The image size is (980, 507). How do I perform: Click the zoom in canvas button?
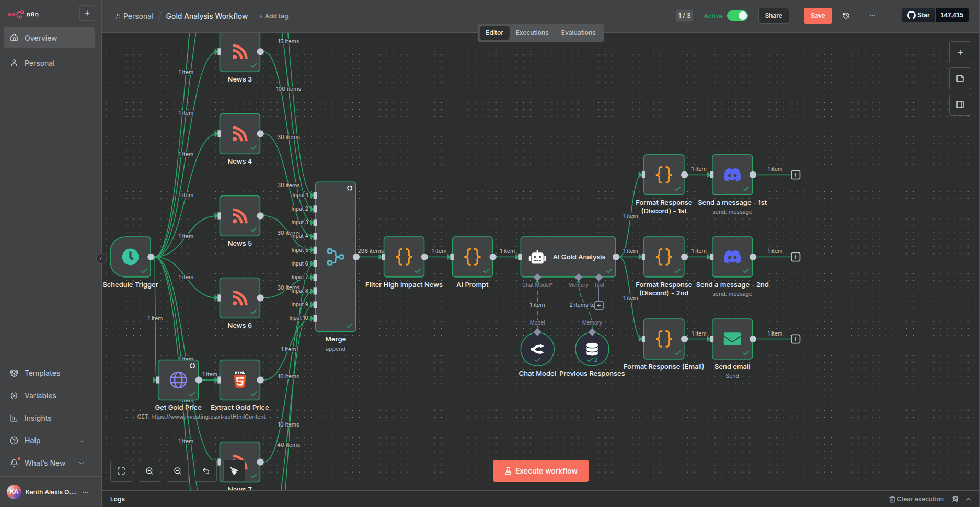coord(149,471)
